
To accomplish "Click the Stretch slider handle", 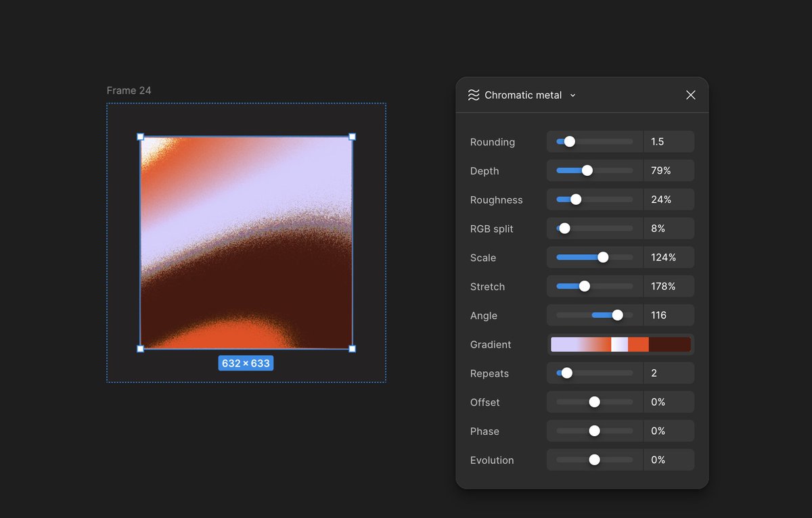I will (584, 286).
